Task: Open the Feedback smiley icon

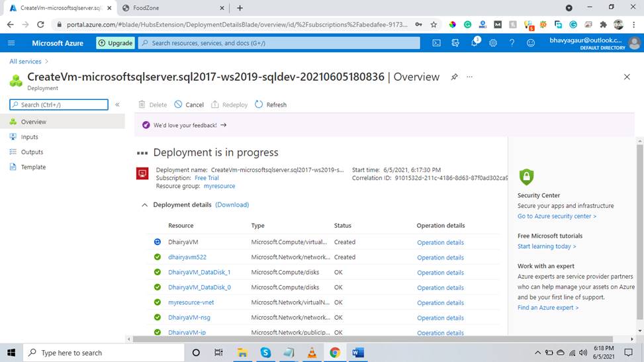Action: pos(531,43)
